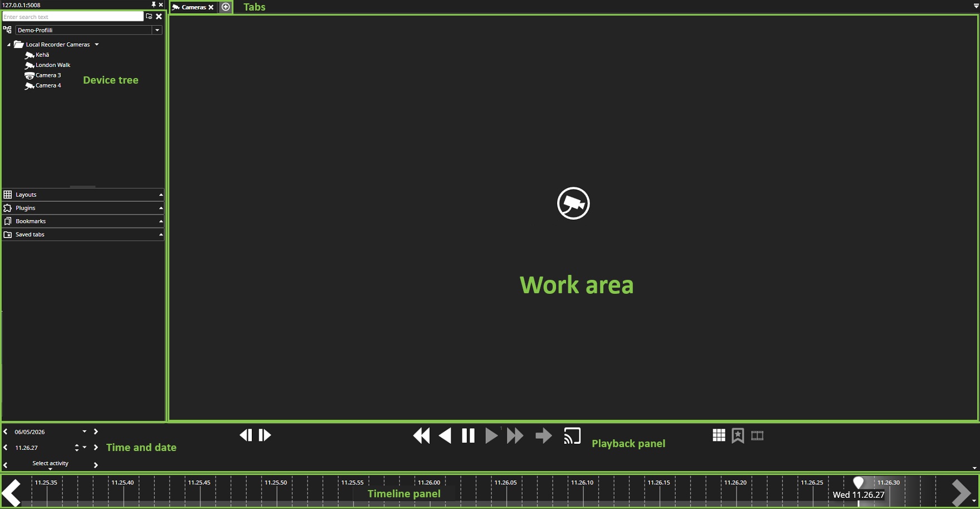Go to the previous date
980x509 pixels.
click(x=6, y=432)
